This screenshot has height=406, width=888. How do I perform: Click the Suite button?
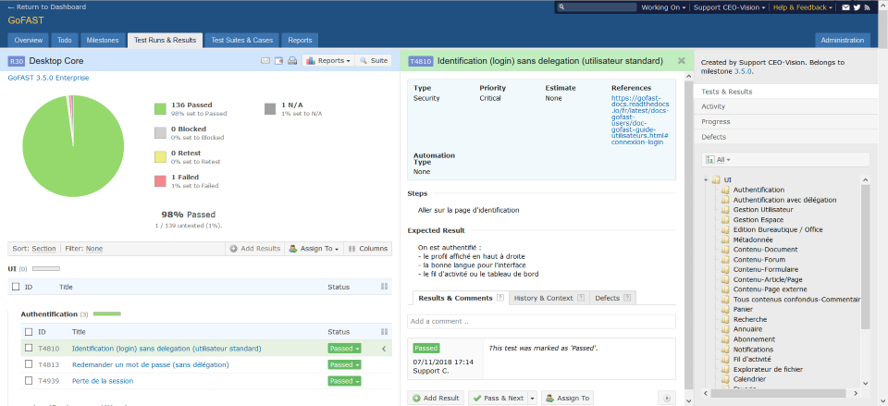tap(373, 61)
